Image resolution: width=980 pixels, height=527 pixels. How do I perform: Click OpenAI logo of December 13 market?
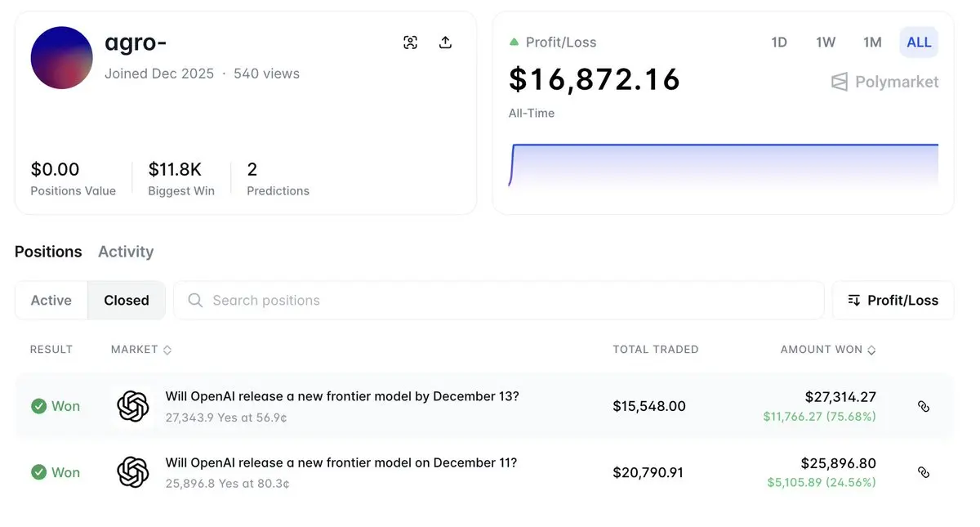132,406
